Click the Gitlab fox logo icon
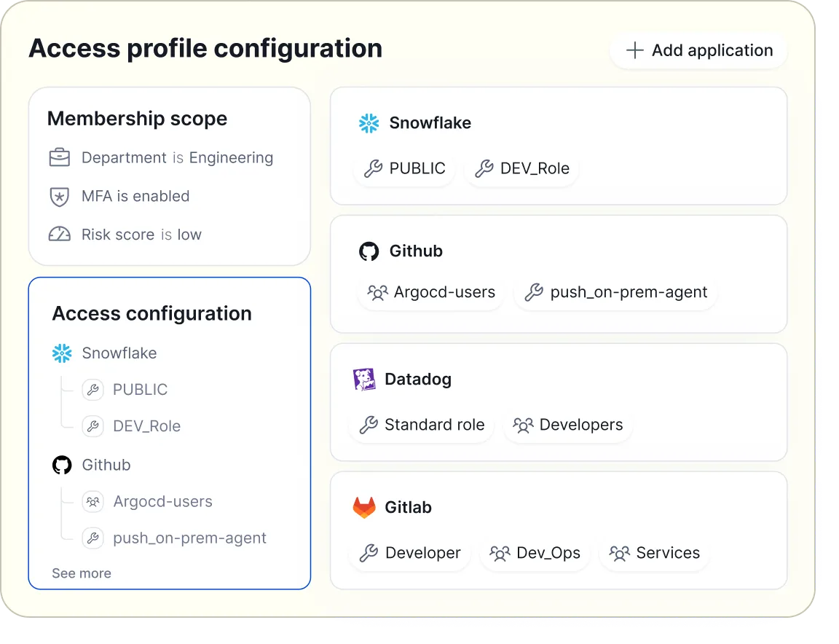 click(x=364, y=508)
